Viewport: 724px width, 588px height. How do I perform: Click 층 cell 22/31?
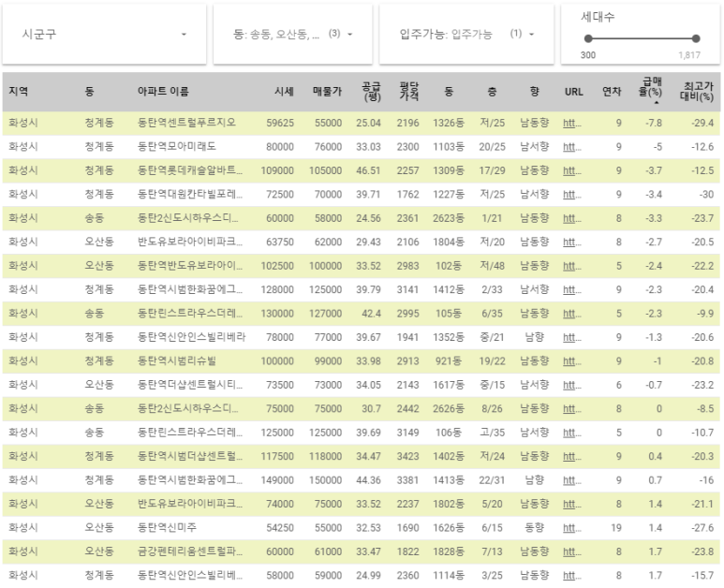click(493, 480)
